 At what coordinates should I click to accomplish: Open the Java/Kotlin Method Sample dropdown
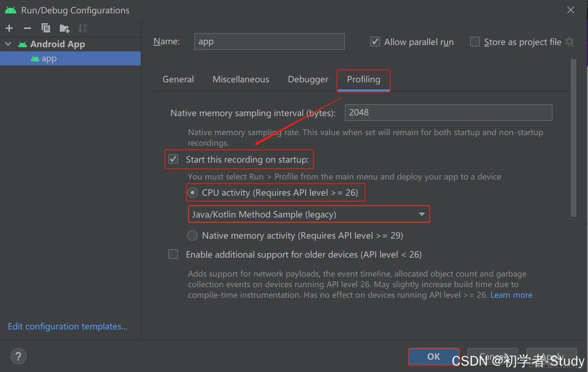[309, 214]
